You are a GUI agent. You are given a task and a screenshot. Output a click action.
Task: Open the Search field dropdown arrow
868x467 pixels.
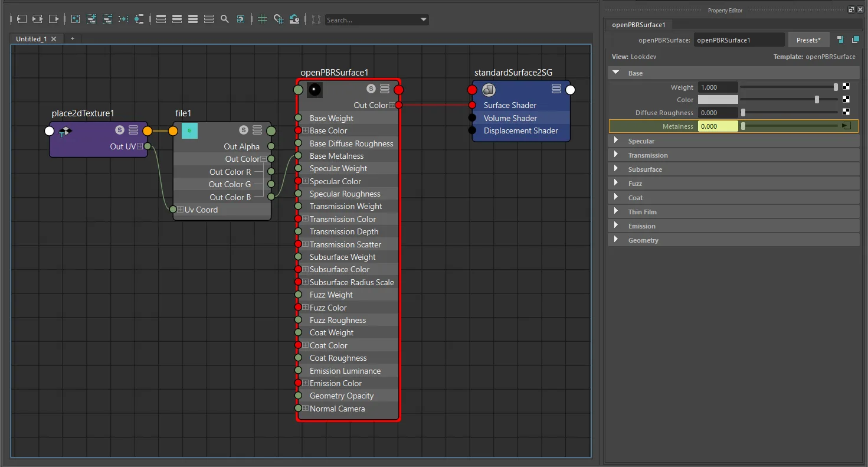tap(424, 19)
